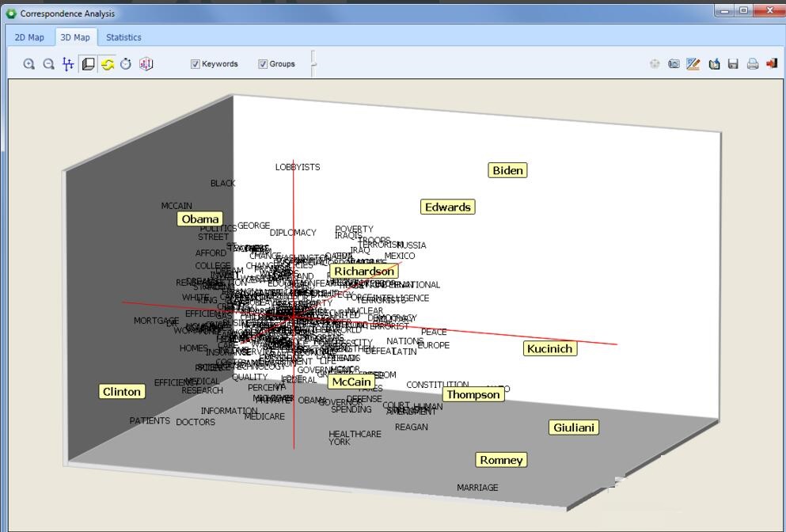786x532 pixels.
Task: Click the Biden group label
Action: click(507, 170)
